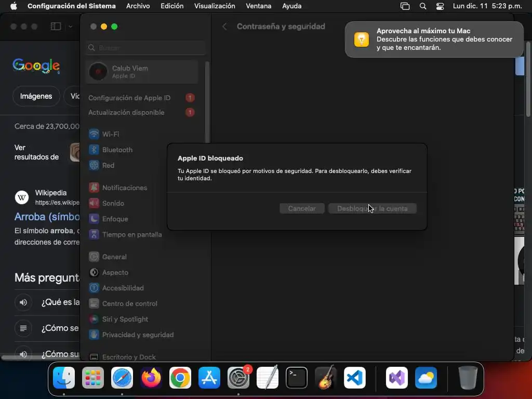This screenshot has height=399, width=532.
Task: Open the Apple menu
Action: (14, 6)
